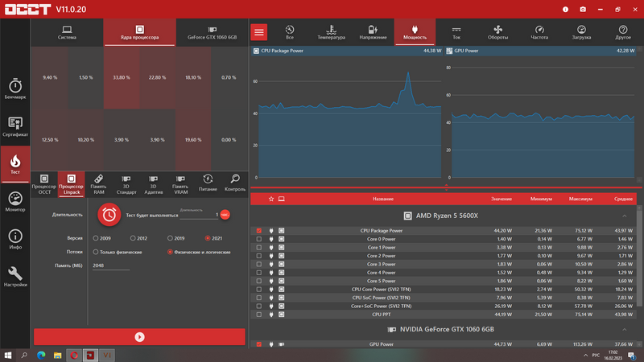Select the Процессор OCCT test
This screenshot has height=362, width=644.
click(x=44, y=184)
